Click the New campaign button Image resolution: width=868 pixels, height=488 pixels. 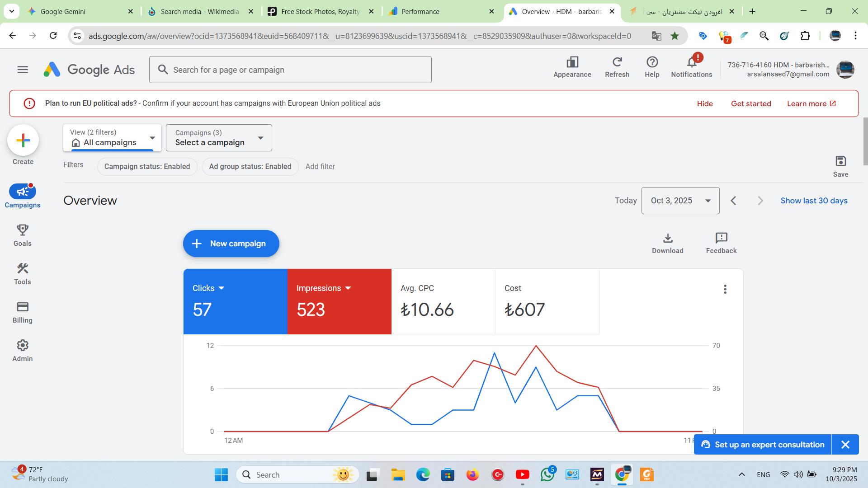pyautogui.click(x=231, y=244)
